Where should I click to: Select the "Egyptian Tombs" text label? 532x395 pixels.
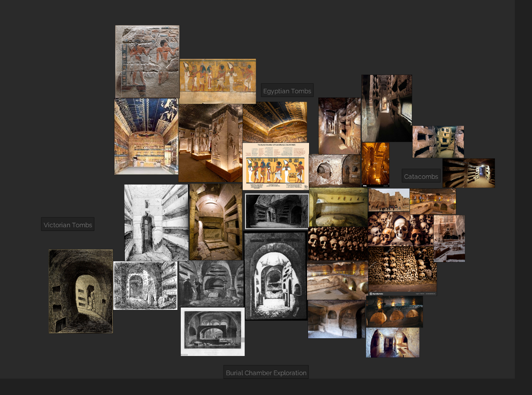click(287, 91)
